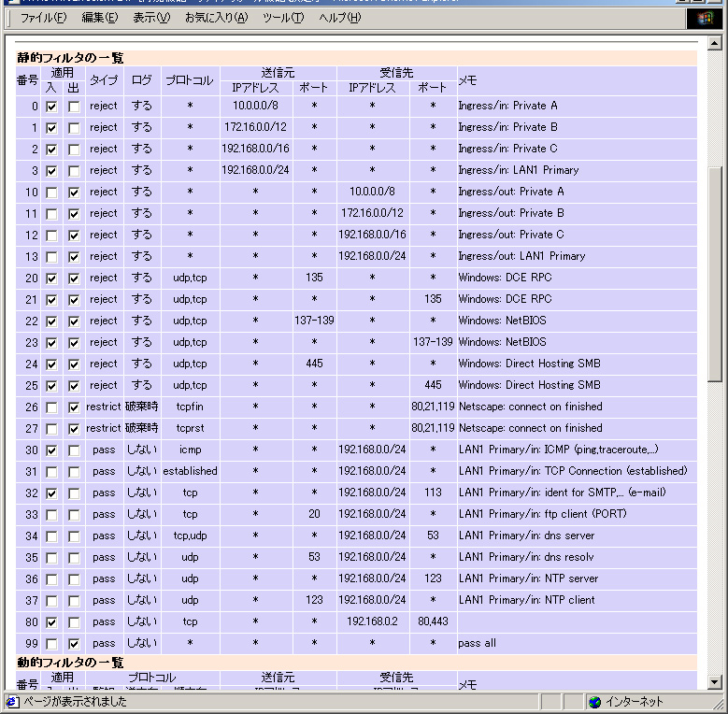Uncheck the 入 checkbox for filter 0
The image size is (728, 714).
[51, 107]
